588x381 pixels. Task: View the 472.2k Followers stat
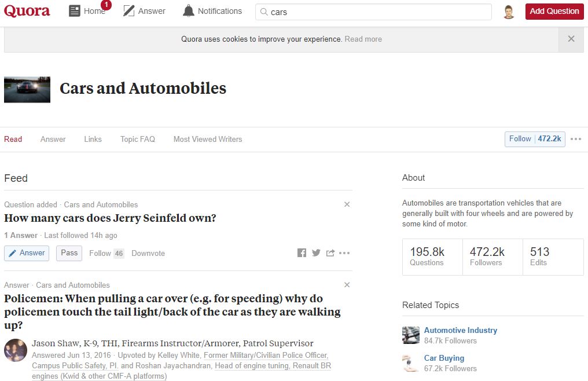click(493, 257)
